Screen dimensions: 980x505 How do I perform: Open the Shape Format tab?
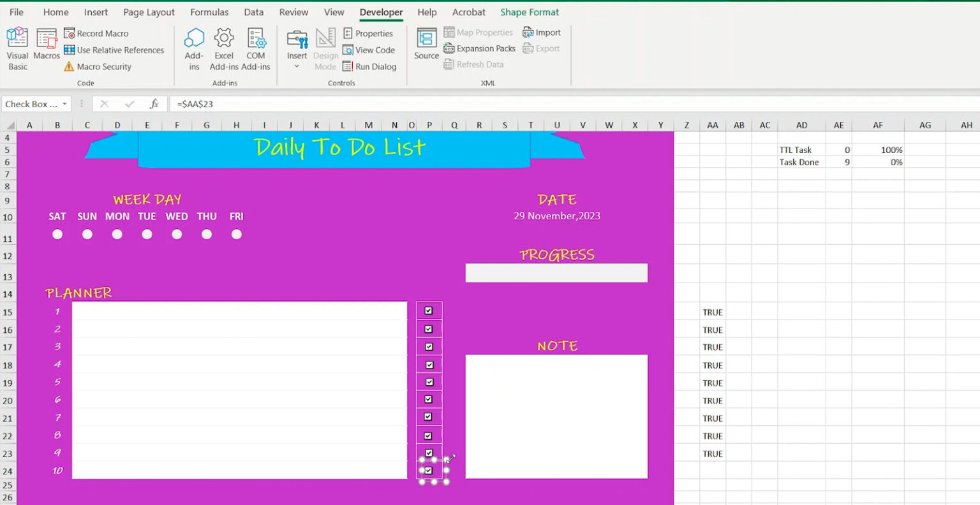coord(530,11)
